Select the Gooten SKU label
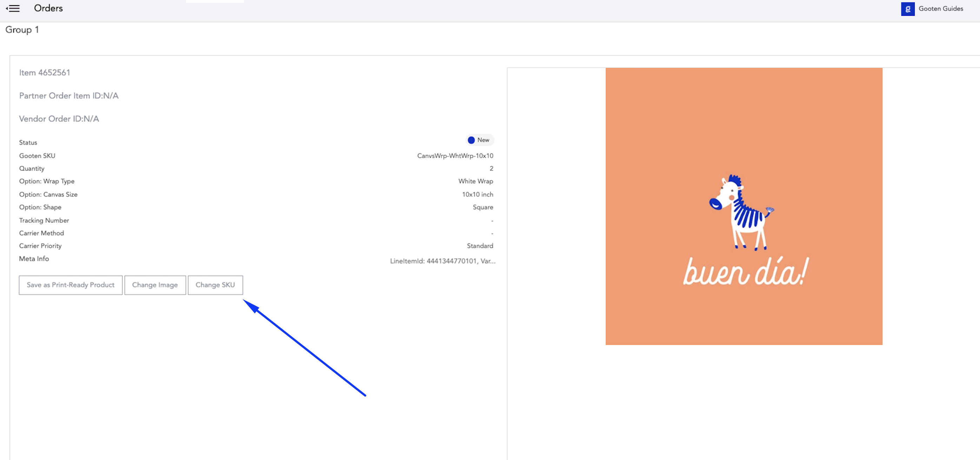Viewport: 980px width, 460px height. coord(37,156)
